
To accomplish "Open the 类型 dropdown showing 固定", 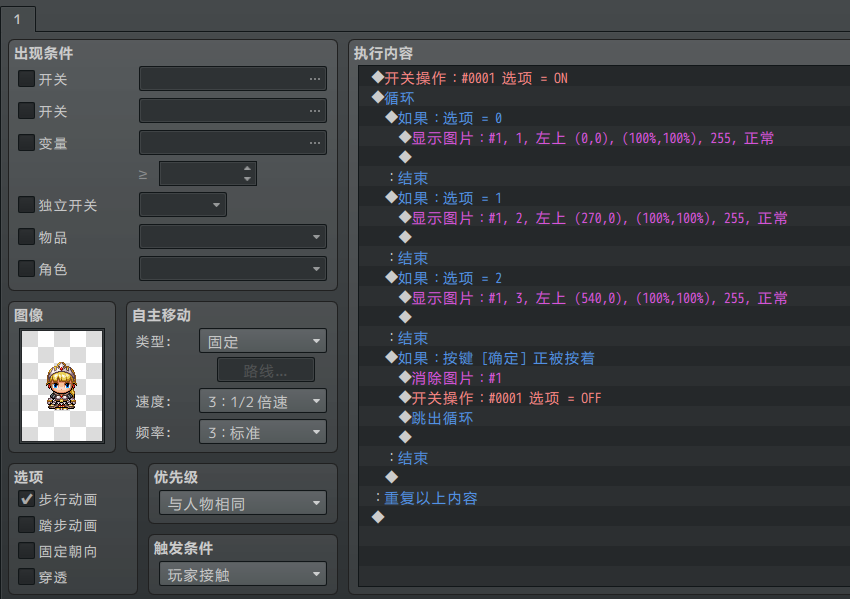I will [263, 342].
